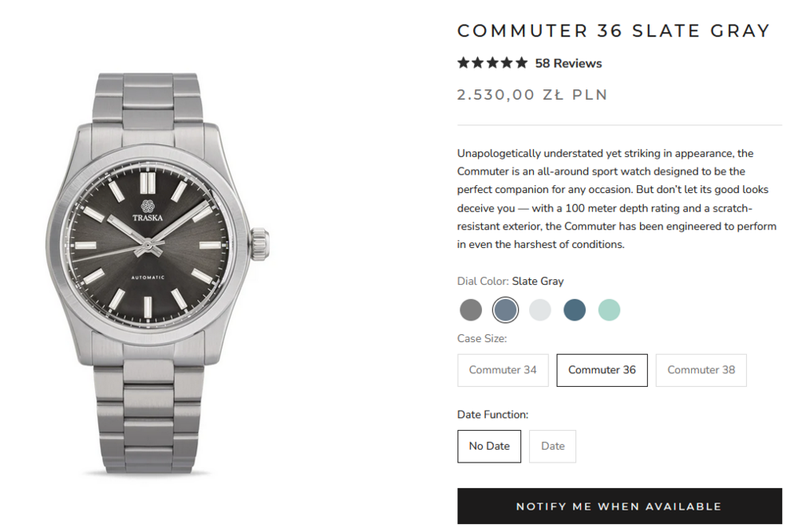Click the five-star rating icons
Screen dimensions: 798x532
click(492, 63)
